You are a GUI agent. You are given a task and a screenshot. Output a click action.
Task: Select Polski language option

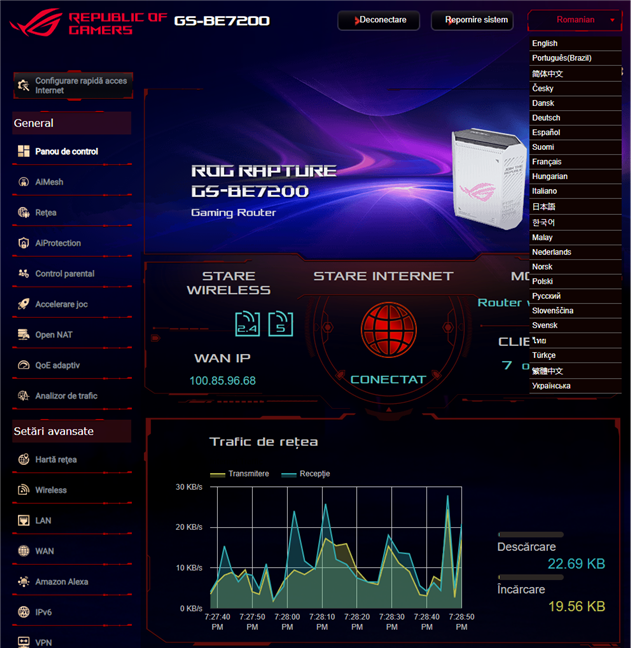click(575, 281)
